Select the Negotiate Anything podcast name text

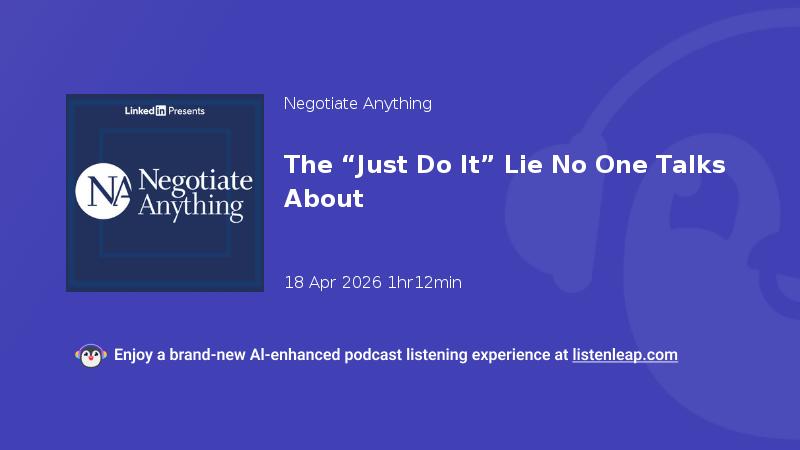[x=358, y=104]
